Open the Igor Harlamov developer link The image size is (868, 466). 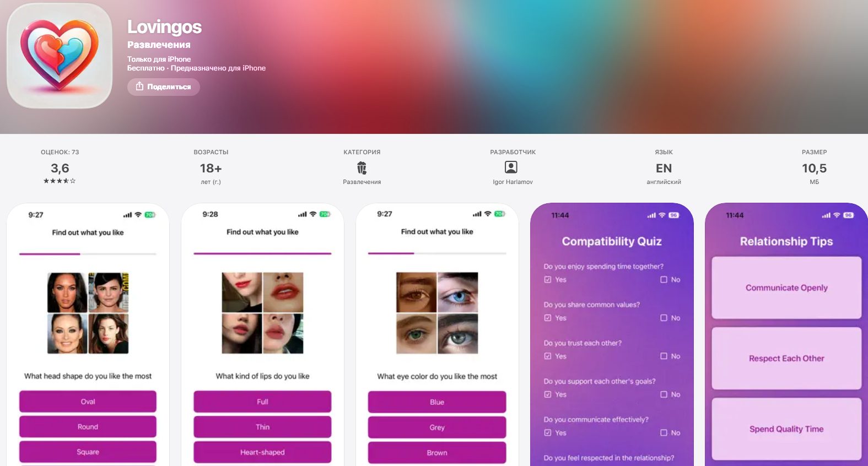click(x=513, y=182)
